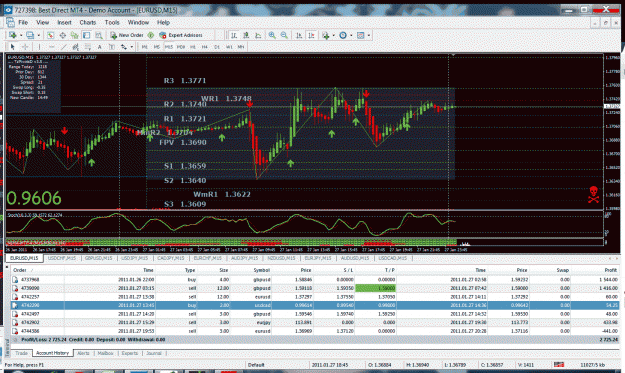
Task: Switch chart to bar chart icon
Action: 234,35
